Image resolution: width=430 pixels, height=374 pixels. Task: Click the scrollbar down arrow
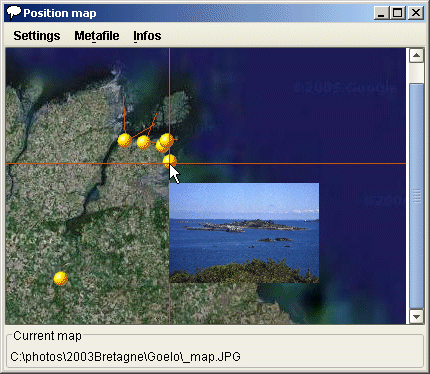(416, 316)
